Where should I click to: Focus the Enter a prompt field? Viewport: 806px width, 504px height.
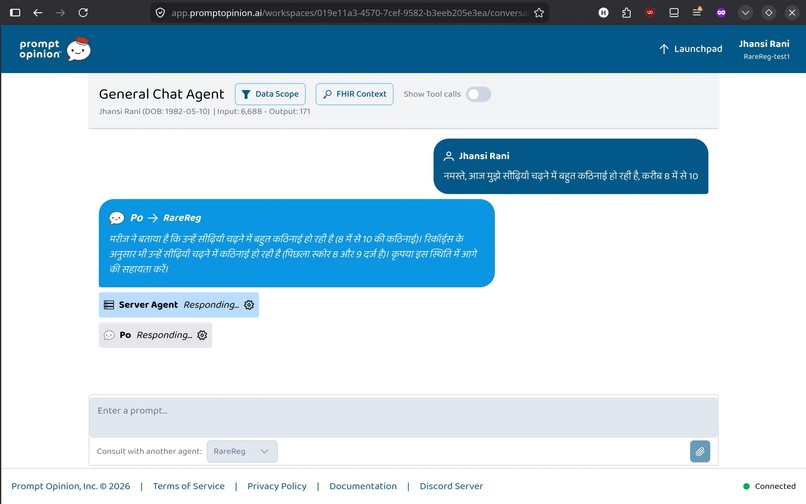point(404,417)
